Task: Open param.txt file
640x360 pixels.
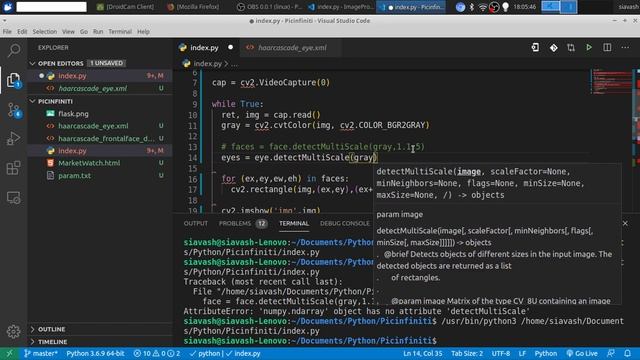Action: point(100,176)
